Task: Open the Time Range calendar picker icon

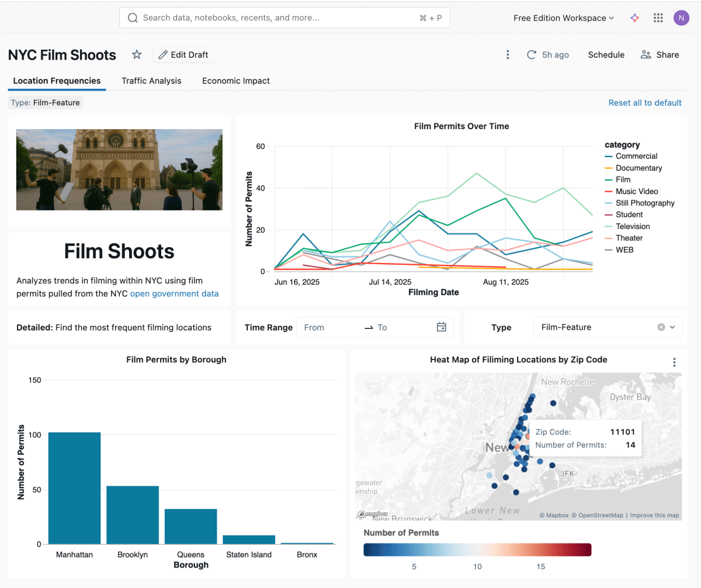Action: pyautogui.click(x=442, y=327)
